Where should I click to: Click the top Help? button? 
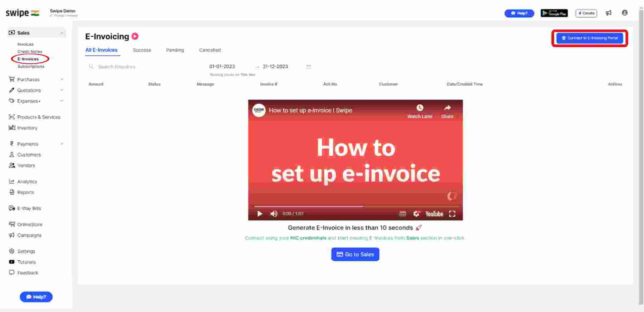click(519, 13)
